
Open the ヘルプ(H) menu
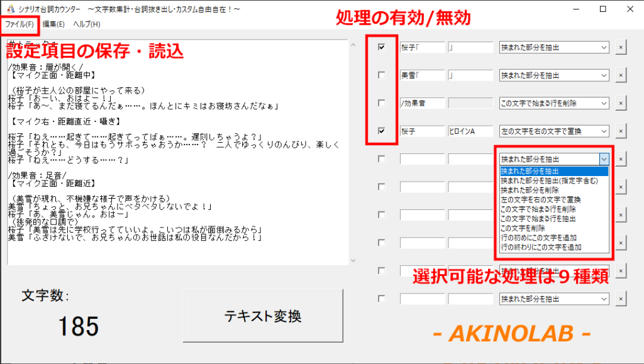pos(87,25)
